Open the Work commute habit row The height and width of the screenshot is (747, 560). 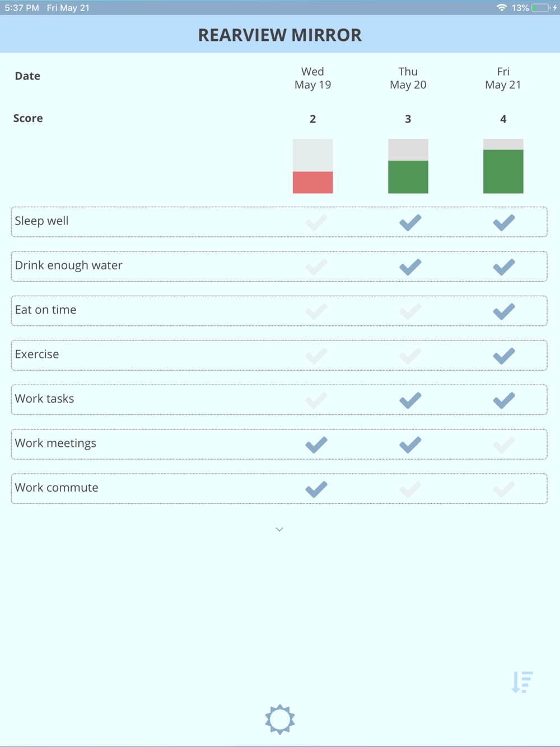click(x=57, y=488)
